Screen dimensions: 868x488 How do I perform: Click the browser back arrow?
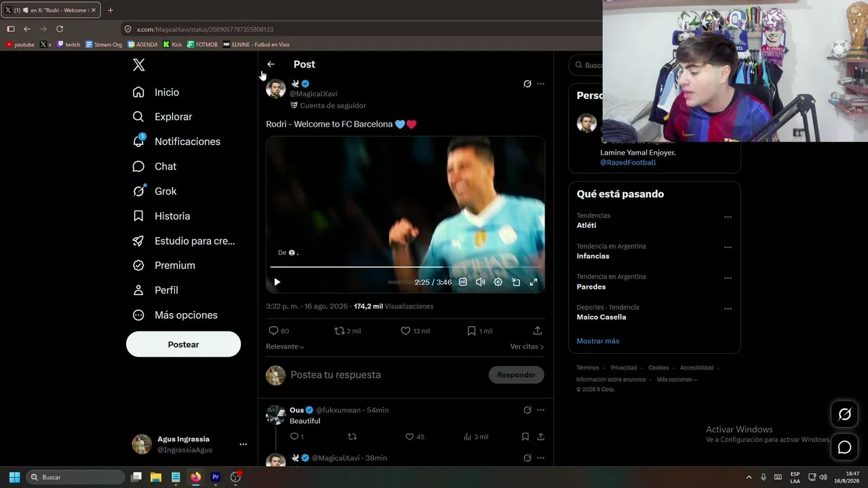tap(27, 29)
